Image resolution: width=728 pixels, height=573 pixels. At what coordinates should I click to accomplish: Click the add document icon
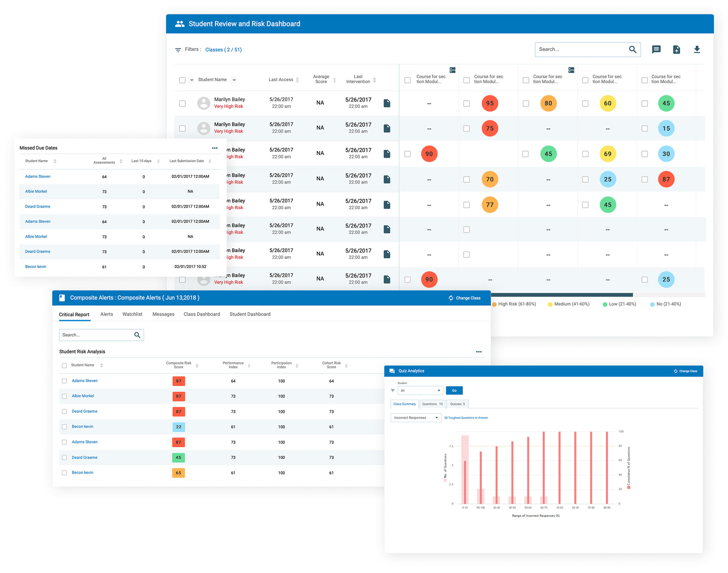point(676,49)
